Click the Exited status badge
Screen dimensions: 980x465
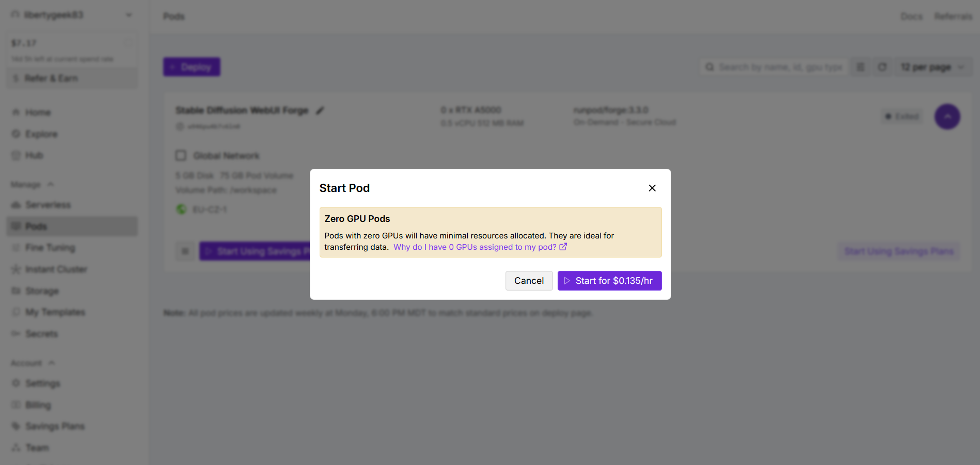pyautogui.click(x=902, y=117)
